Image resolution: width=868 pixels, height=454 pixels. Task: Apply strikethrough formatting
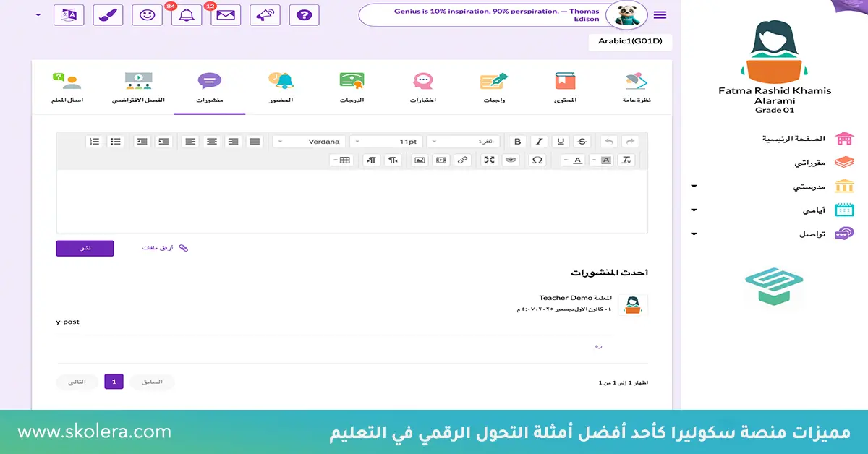coord(583,142)
